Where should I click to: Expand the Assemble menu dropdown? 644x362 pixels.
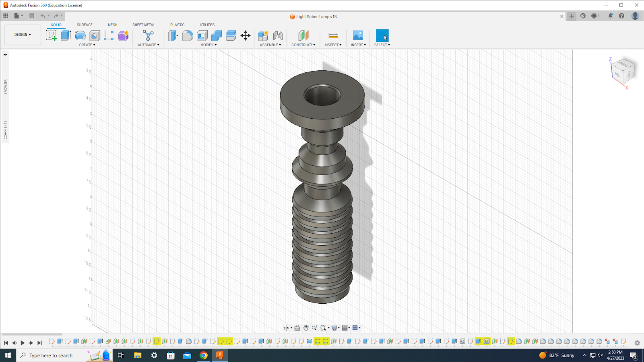tap(270, 45)
